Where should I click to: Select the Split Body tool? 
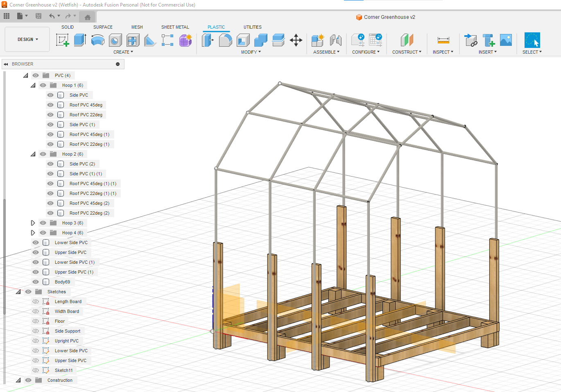pos(278,40)
